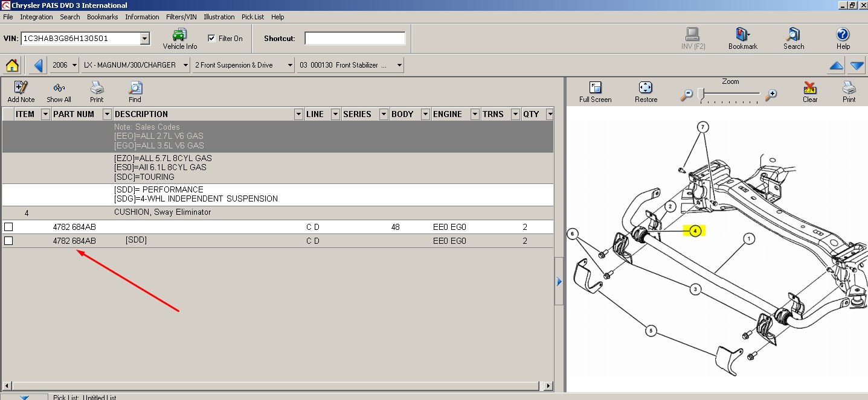868x400 pixels.
Task: Zoom in with the plus magnifier
Action: point(771,95)
